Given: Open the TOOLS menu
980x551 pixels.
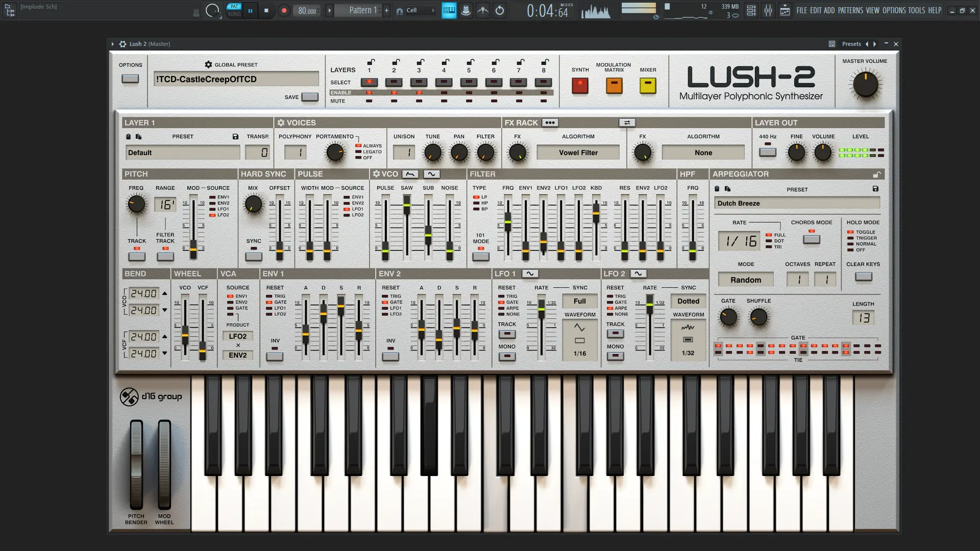Looking at the screenshot, I should (916, 10).
